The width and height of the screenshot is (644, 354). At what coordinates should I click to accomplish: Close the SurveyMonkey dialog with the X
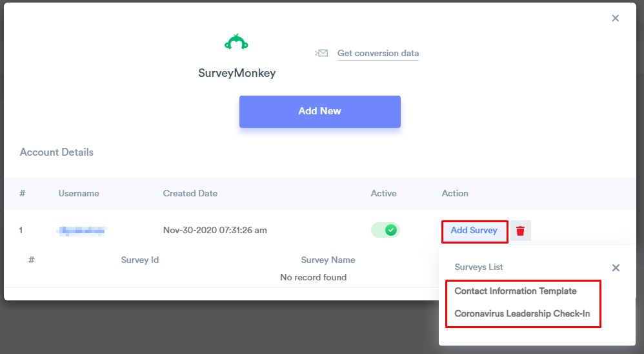[x=615, y=18]
